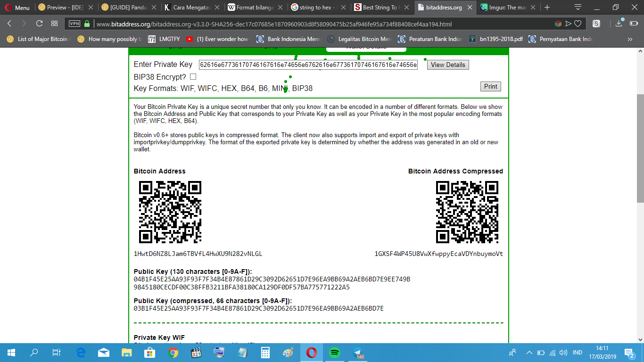Click the Print button

[x=490, y=86]
